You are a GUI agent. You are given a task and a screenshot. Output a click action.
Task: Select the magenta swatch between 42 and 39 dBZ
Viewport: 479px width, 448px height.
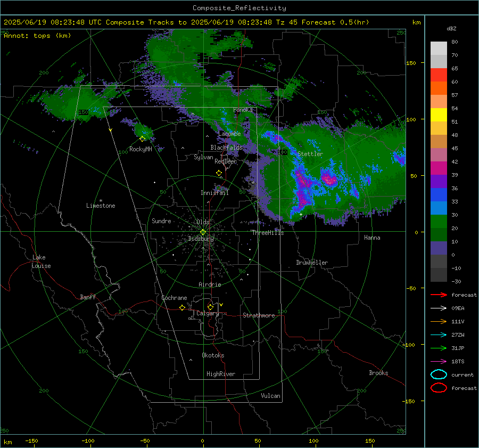click(439, 168)
